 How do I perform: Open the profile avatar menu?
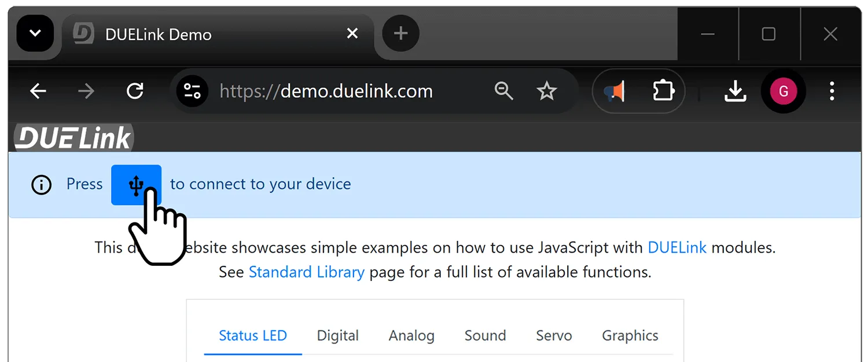783,90
